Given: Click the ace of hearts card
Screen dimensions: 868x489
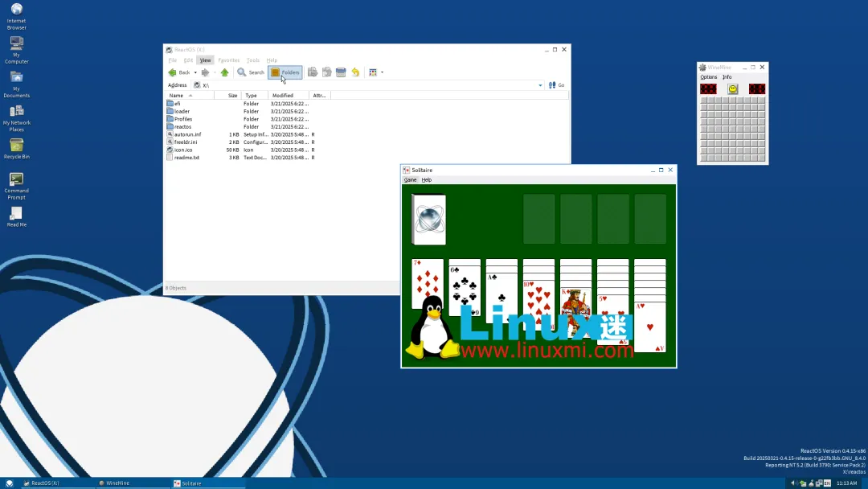Looking at the screenshot, I should [x=650, y=327].
